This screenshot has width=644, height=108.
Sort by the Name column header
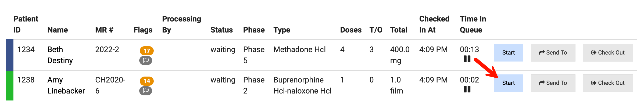tap(58, 30)
